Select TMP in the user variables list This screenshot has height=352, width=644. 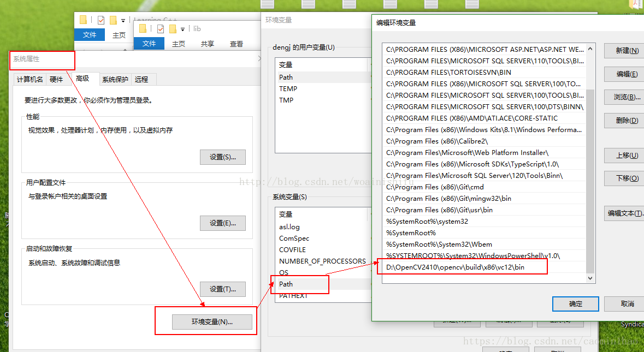[x=323, y=100]
